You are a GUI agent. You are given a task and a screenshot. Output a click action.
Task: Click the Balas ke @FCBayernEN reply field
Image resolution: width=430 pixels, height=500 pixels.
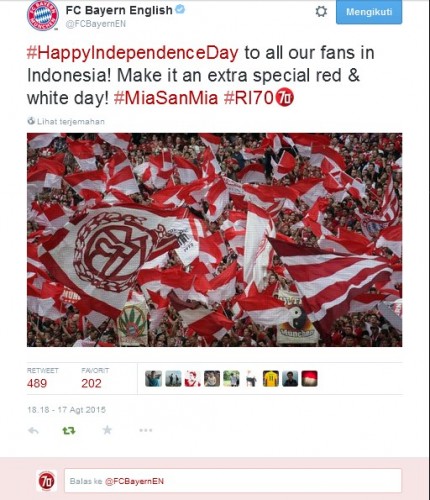point(233,481)
